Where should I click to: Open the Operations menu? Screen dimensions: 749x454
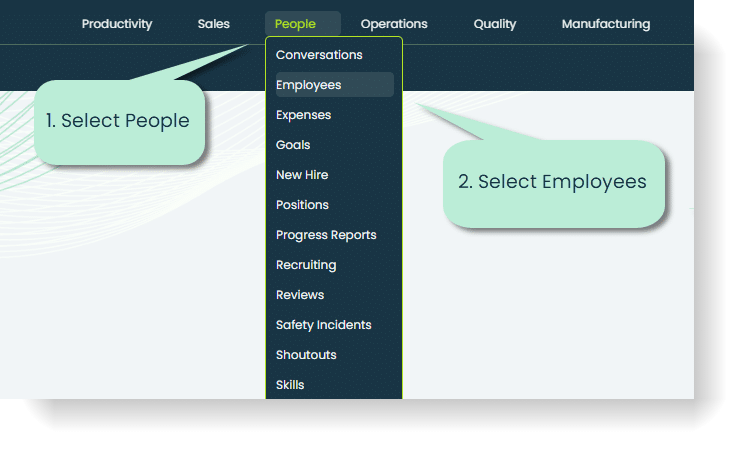coord(394,24)
